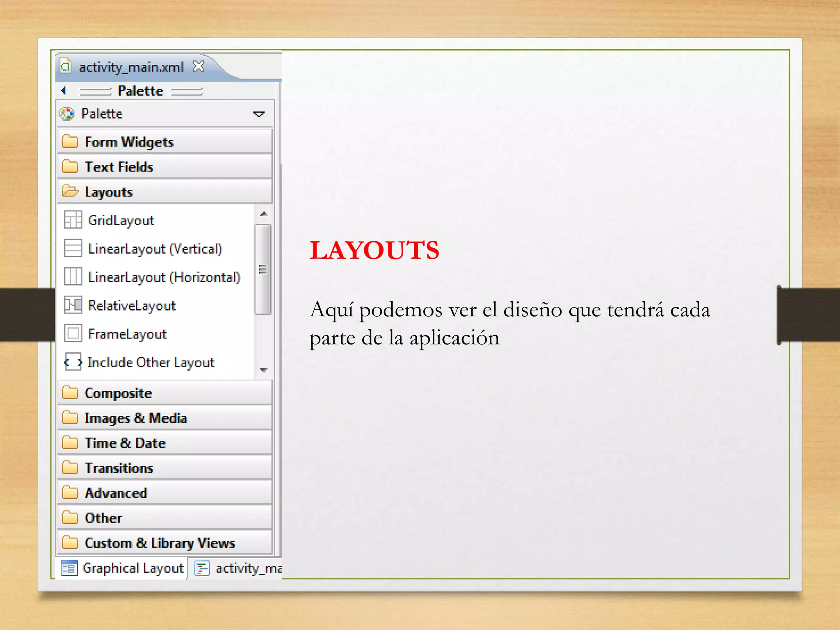Collapse the Layouts category
The height and width of the screenshot is (630, 840).
(x=164, y=192)
